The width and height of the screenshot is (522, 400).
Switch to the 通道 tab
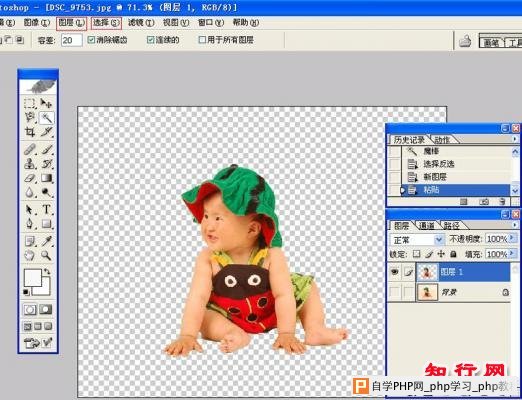click(426, 226)
